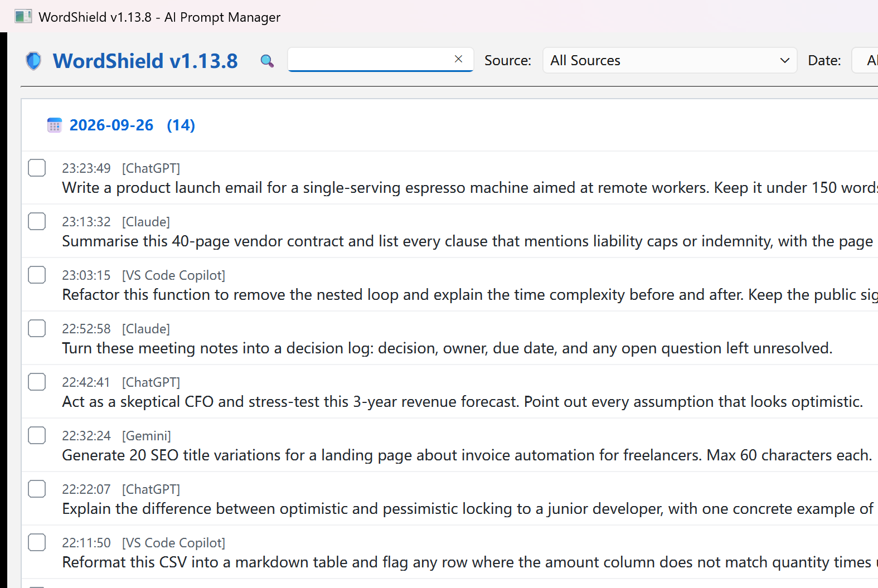Click the [ChatGPT] tag at 22:42:41
Image resolution: width=878 pixels, height=588 pixels.
(x=151, y=382)
